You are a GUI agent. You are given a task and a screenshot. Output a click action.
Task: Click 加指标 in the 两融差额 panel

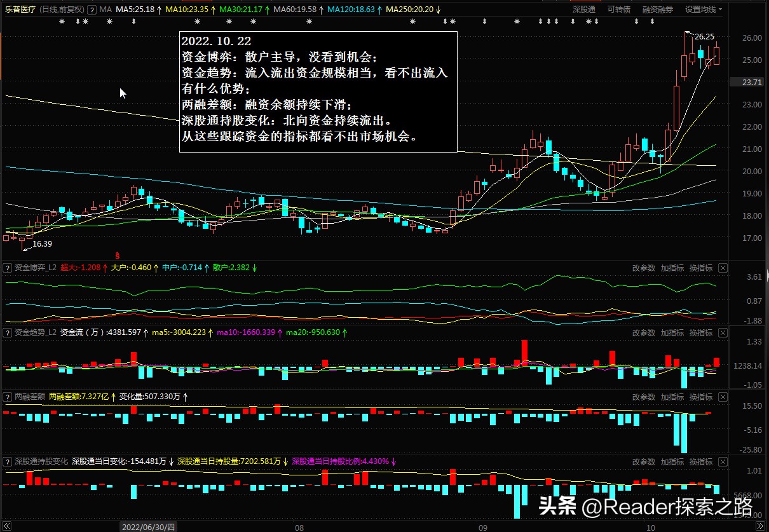pyautogui.click(x=672, y=397)
